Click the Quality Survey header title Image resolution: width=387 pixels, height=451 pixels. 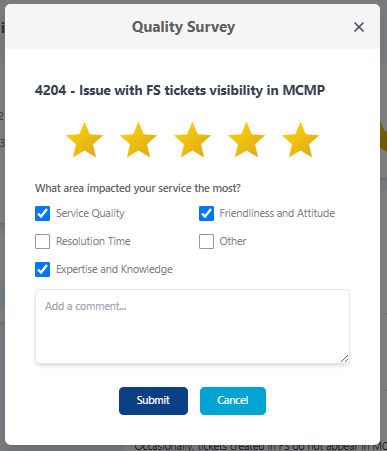click(x=183, y=27)
